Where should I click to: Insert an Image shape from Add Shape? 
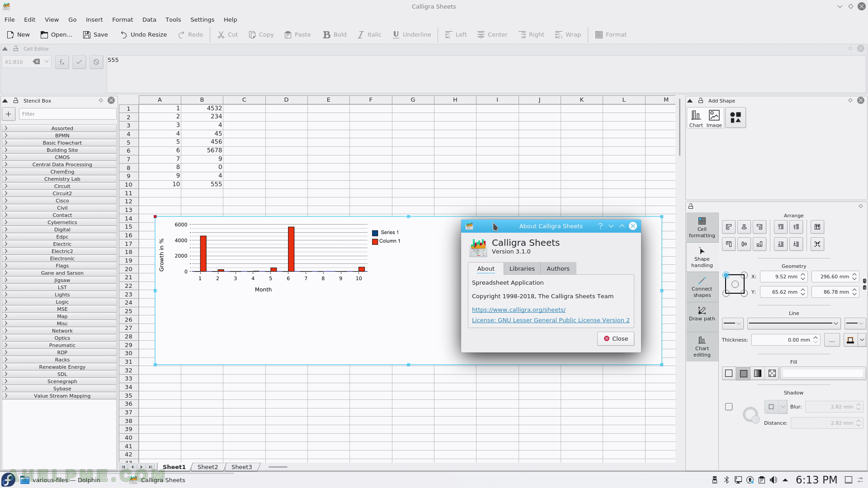tap(714, 118)
